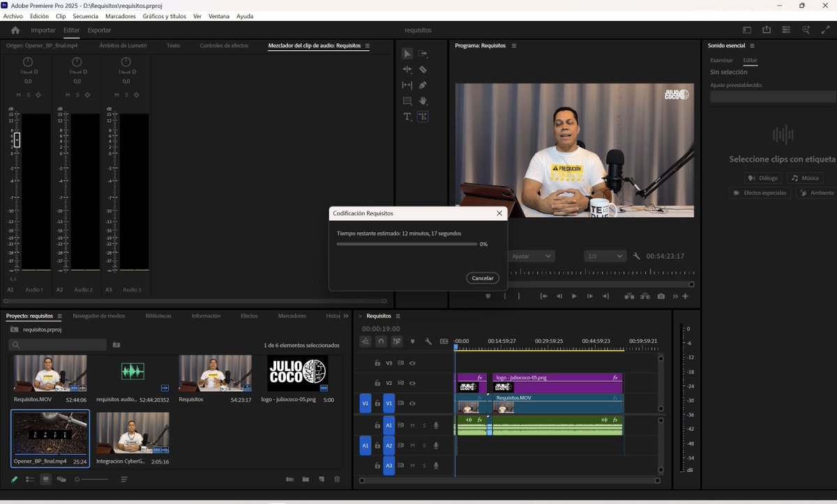The image size is (837, 504).
Task: Select the Razor tool
Action: 423,70
